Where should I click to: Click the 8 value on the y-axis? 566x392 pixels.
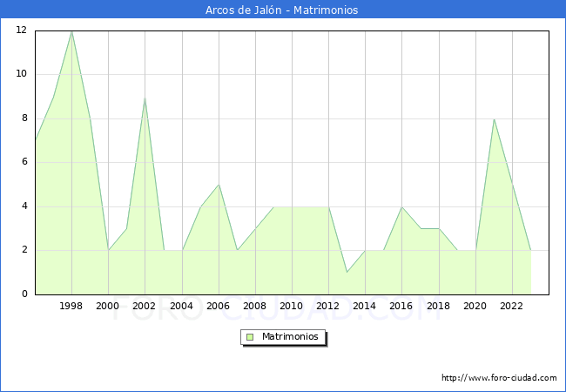(24, 118)
